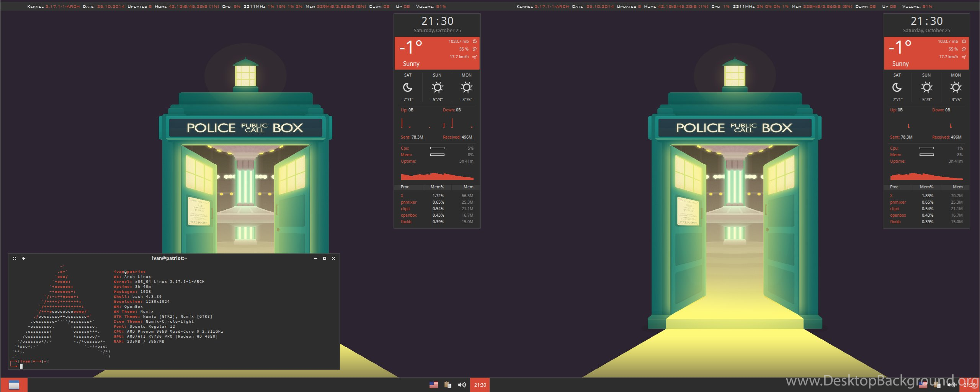Click the 21:30 clock on the left taskbar
This screenshot has height=392, width=980.
click(480, 385)
